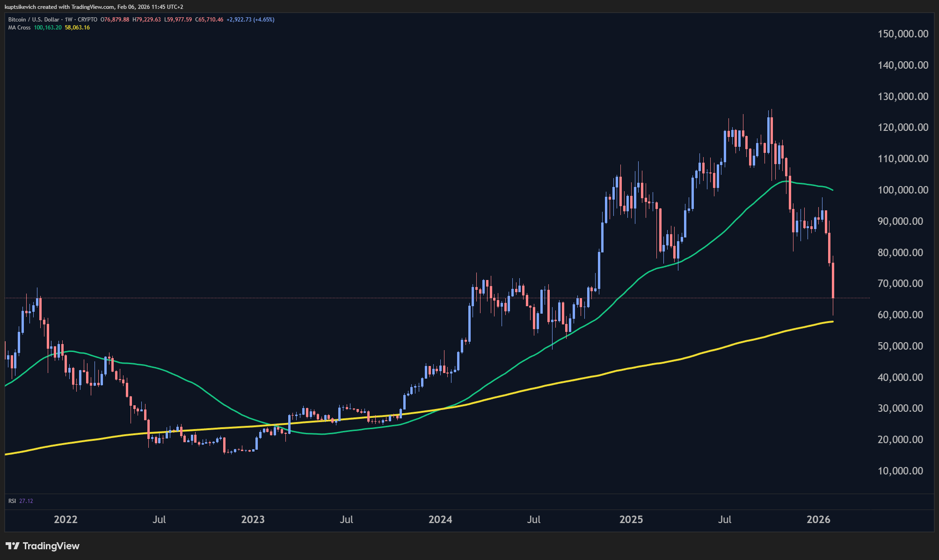939x560 pixels.
Task: Click the TradingView logo icon
Action: click(x=12, y=546)
